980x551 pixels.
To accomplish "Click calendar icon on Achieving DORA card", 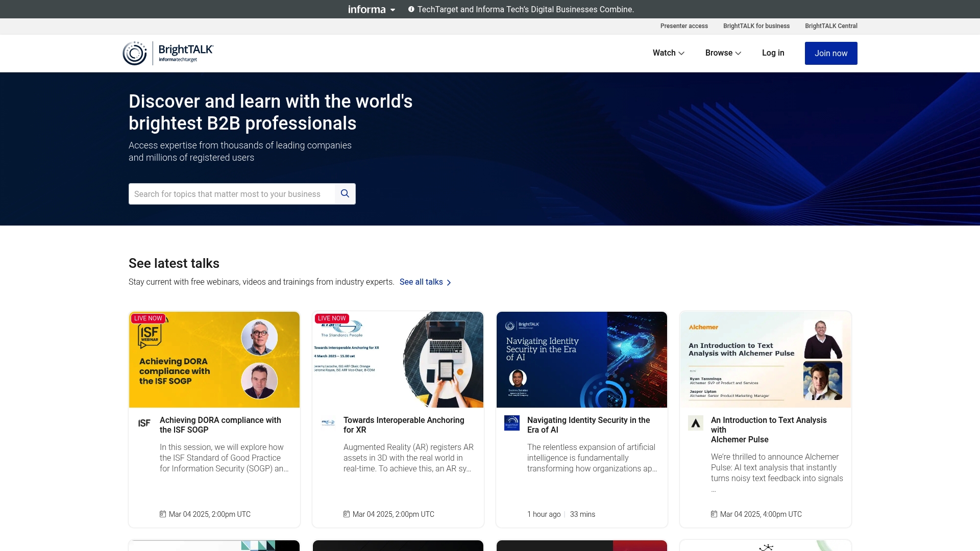I will coord(163,514).
